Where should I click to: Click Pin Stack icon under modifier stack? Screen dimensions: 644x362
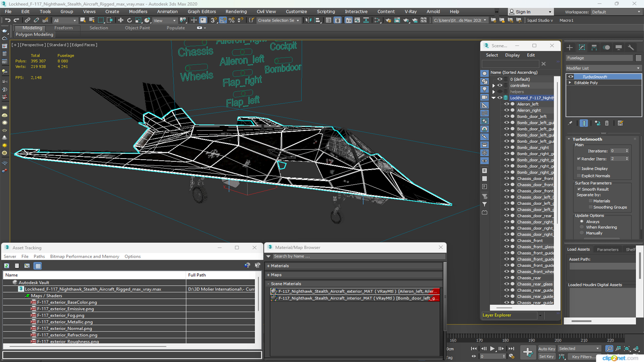click(x=570, y=123)
